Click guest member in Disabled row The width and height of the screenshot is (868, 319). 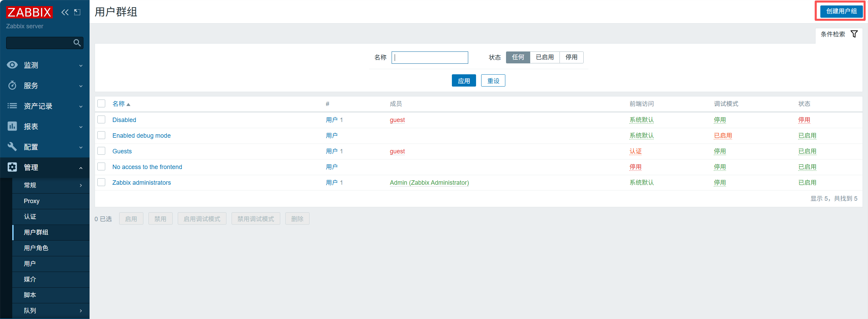click(397, 120)
